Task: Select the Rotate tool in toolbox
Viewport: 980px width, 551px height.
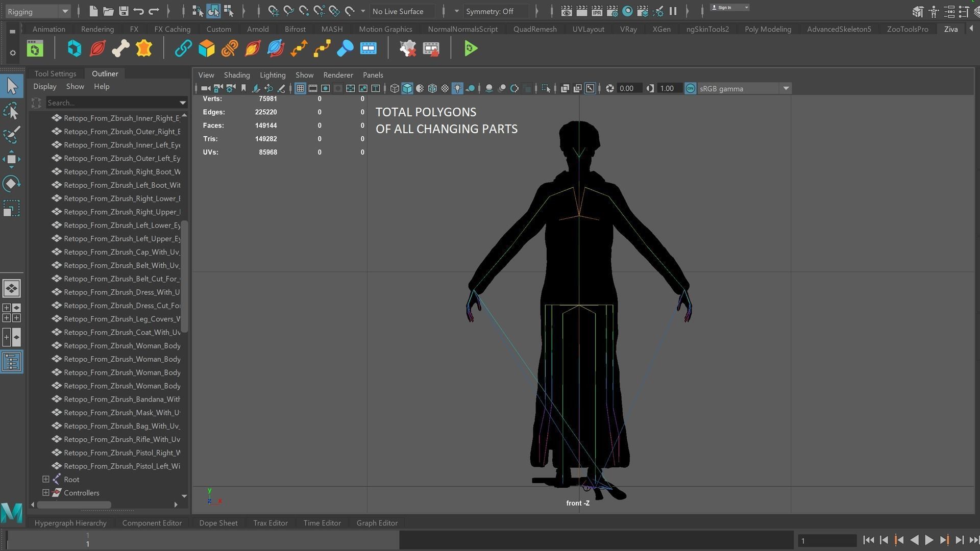Action: (x=11, y=184)
